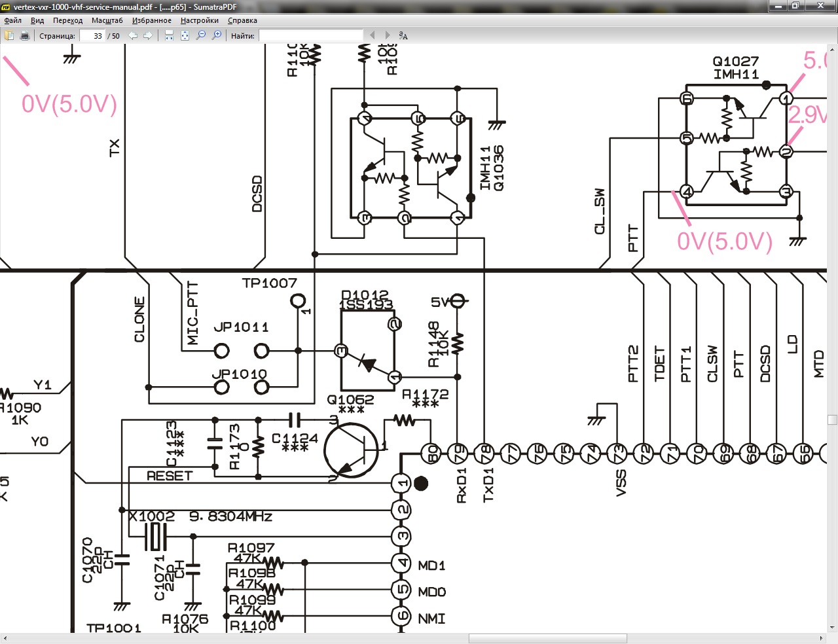This screenshot has width=838, height=644.
Task: Open the Справка menu
Action: pos(242,20)
